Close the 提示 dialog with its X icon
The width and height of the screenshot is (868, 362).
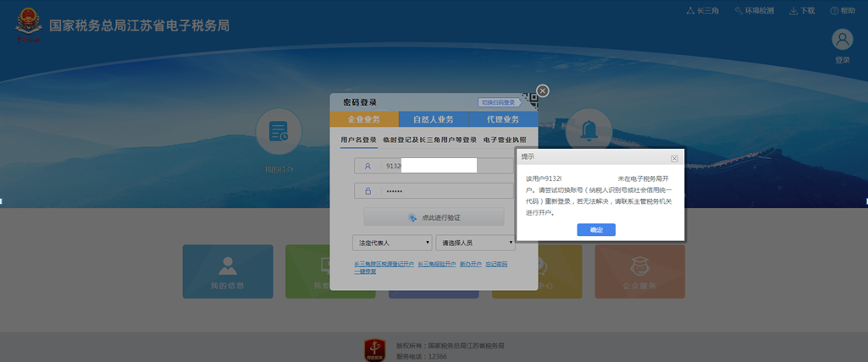coord(674,158)
